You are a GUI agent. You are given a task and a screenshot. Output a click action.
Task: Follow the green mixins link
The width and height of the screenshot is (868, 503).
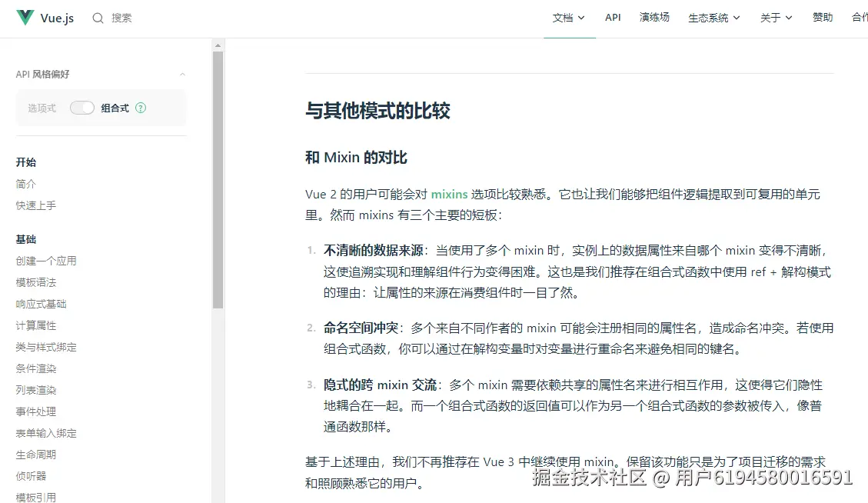(450, 195)
